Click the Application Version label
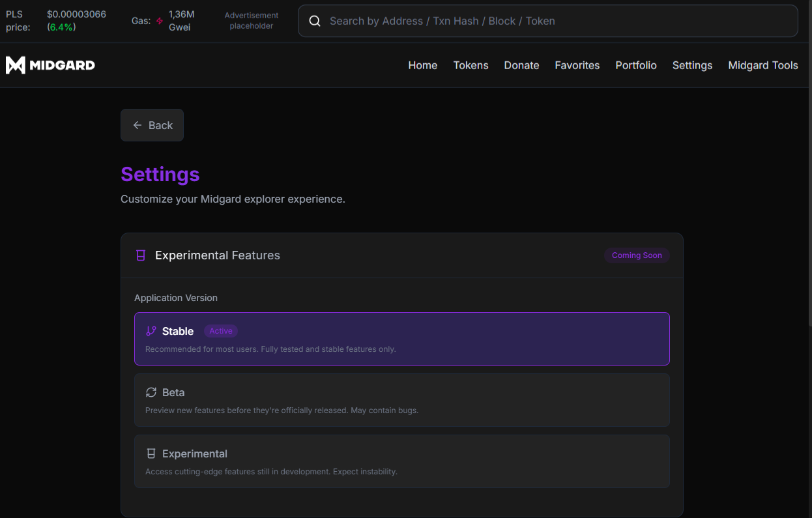This screenshot has width=812, height=518. coord(176,298)
